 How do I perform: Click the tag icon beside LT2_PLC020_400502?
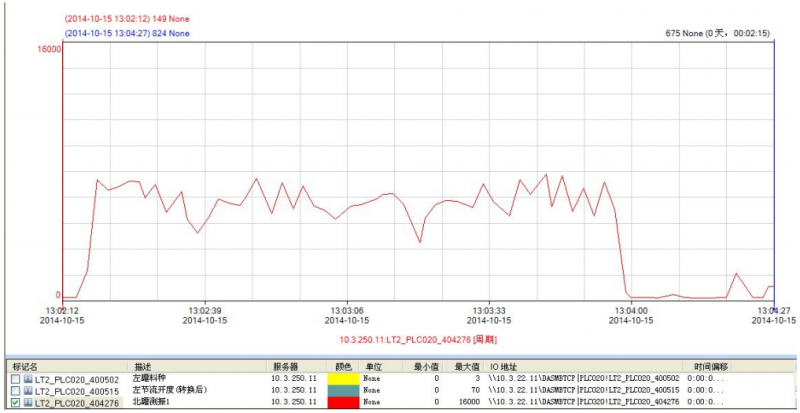point(28,379)
